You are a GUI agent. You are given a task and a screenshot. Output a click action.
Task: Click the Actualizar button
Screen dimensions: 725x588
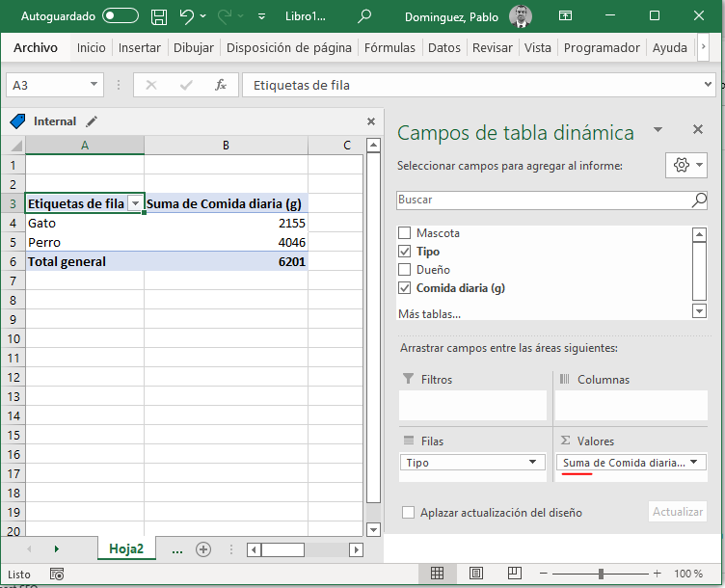click(678, 512)
